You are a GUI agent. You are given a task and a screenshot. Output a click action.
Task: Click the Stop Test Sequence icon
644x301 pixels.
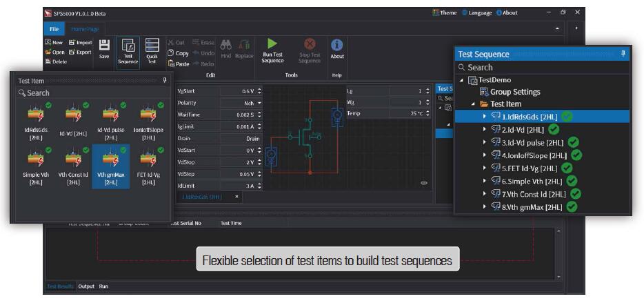(310, 43)
